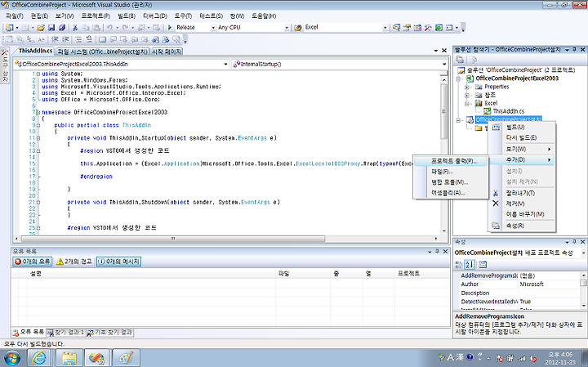Collapse the Excel folder node
Image resolution: width=588 pixels, height=367 pixels.
(x=467, y=103)
